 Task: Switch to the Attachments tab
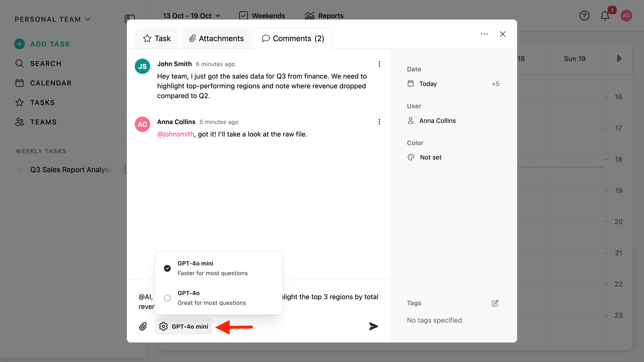[x=216, y=38]
